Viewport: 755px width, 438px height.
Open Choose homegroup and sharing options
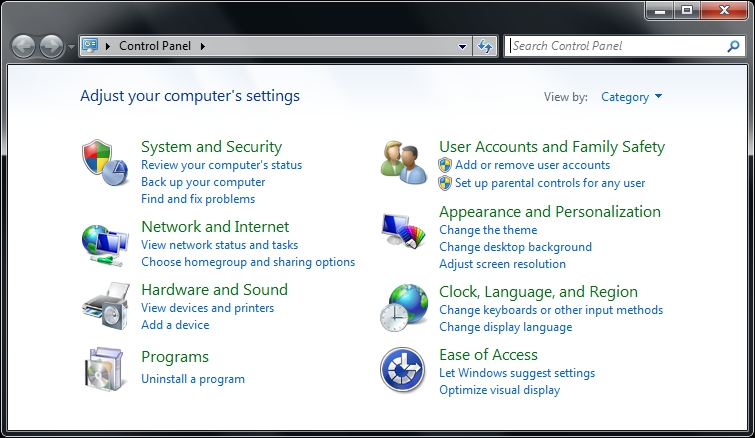[248, 262]
